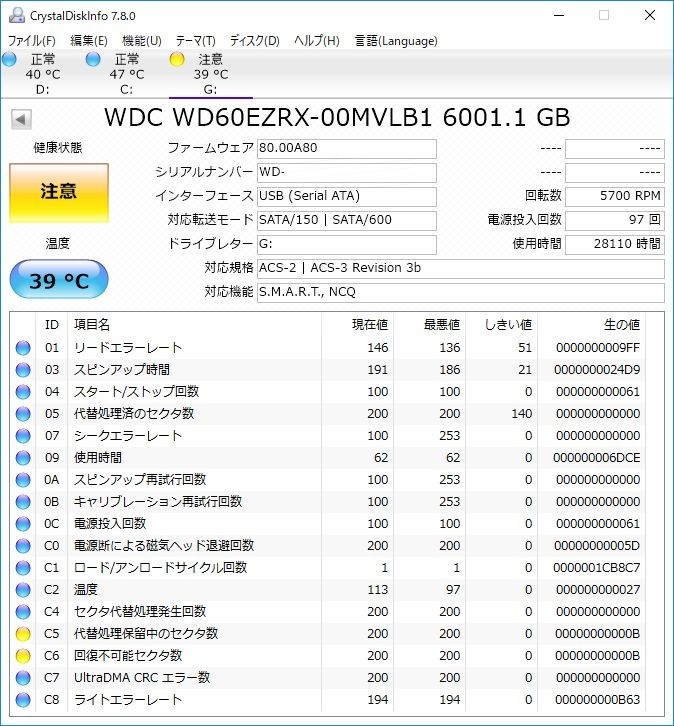Click the 対応規格 field ACS-2
The width and height of the screenshot is (674, 726).
461,269
